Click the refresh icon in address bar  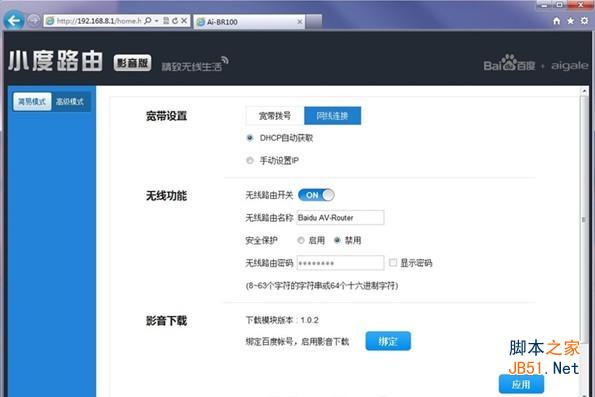(x=175, y=21)
